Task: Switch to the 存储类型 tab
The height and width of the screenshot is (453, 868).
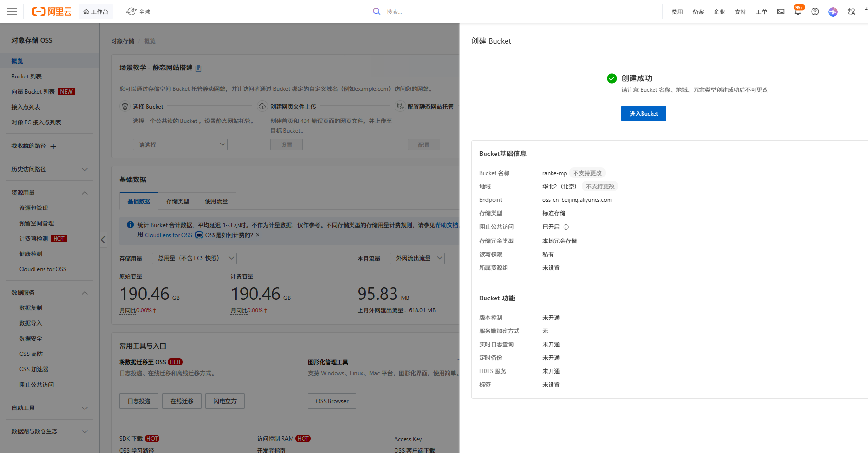Action: (178, 201)
